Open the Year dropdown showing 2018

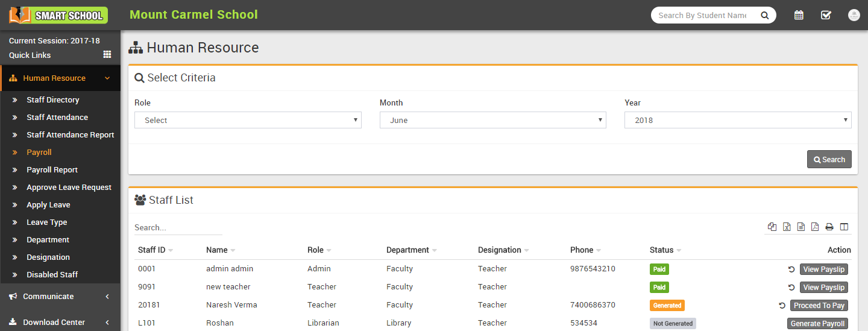(x=738, y=120)
